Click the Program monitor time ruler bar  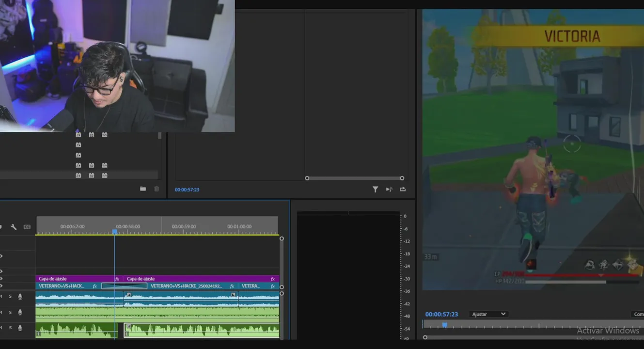click(533, 325)
